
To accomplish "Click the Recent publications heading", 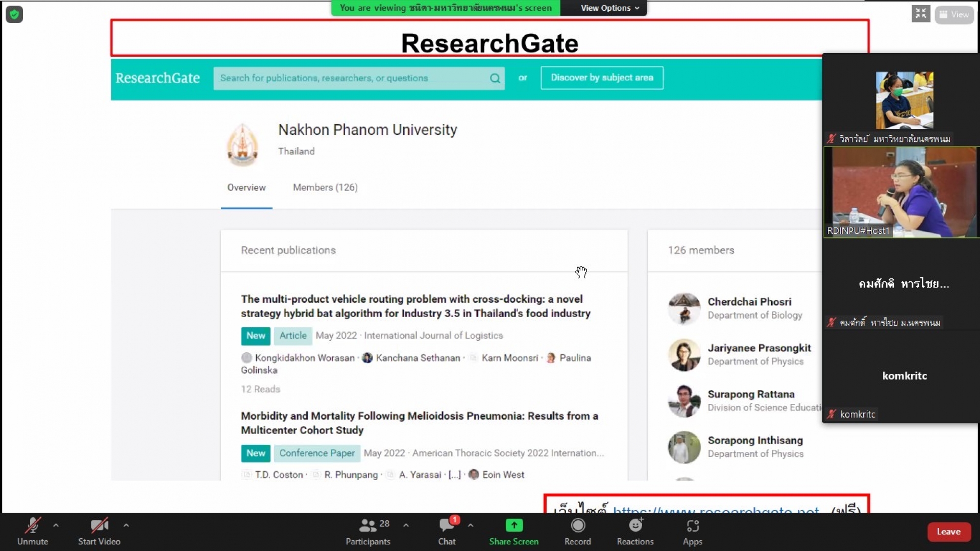I will [288, 250].
